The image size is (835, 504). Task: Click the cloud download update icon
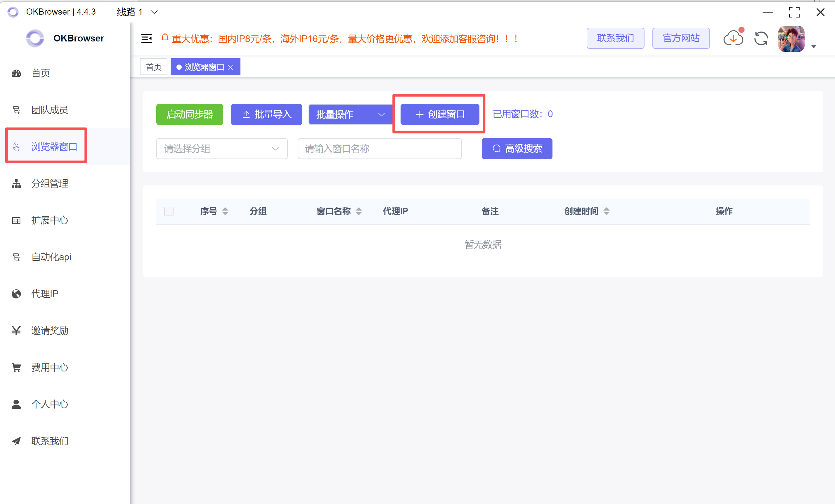733,39
